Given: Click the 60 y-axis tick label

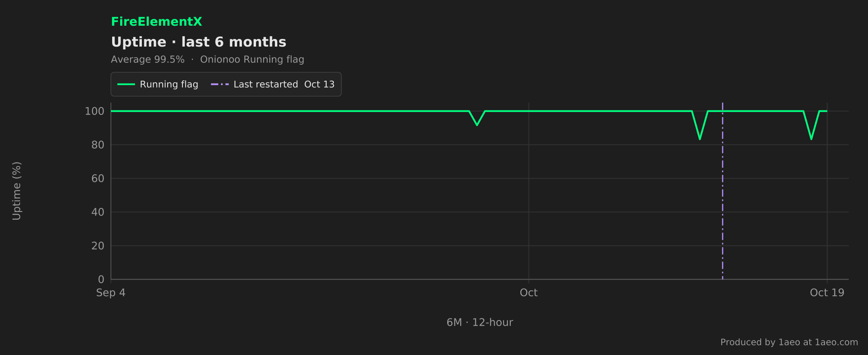Looking at the screenshot, I should (98, 179).
